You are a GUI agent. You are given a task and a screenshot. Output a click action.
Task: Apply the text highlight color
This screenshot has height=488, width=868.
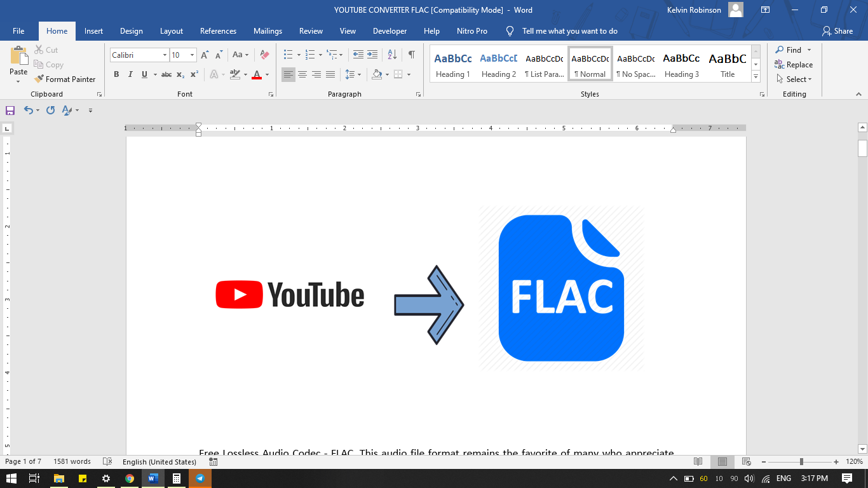(235, 74)
